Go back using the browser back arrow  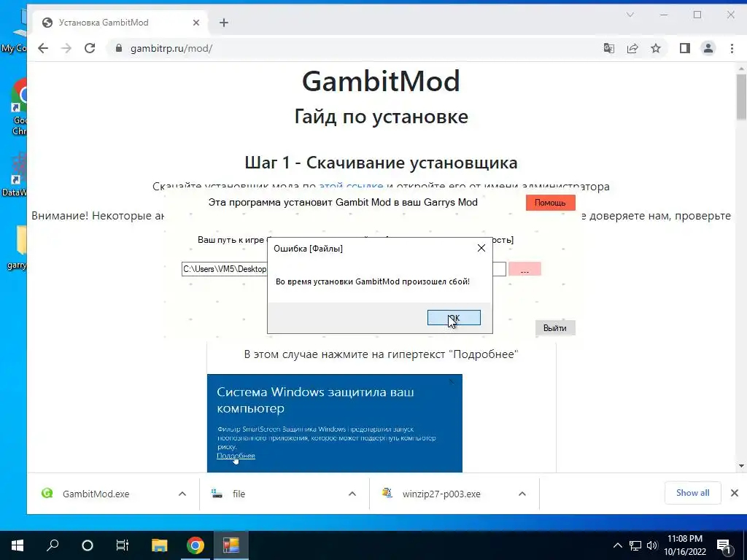[x=43, y=48]
